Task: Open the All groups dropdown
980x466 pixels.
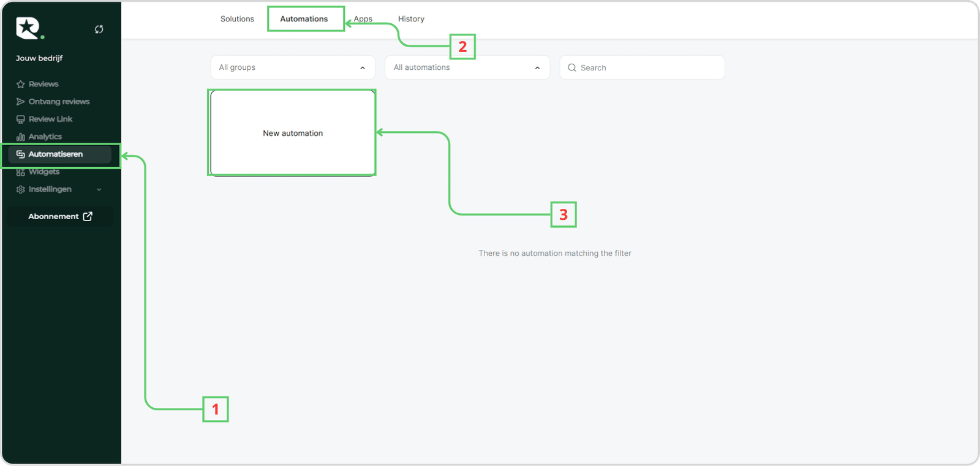Action: click(292, 67)
